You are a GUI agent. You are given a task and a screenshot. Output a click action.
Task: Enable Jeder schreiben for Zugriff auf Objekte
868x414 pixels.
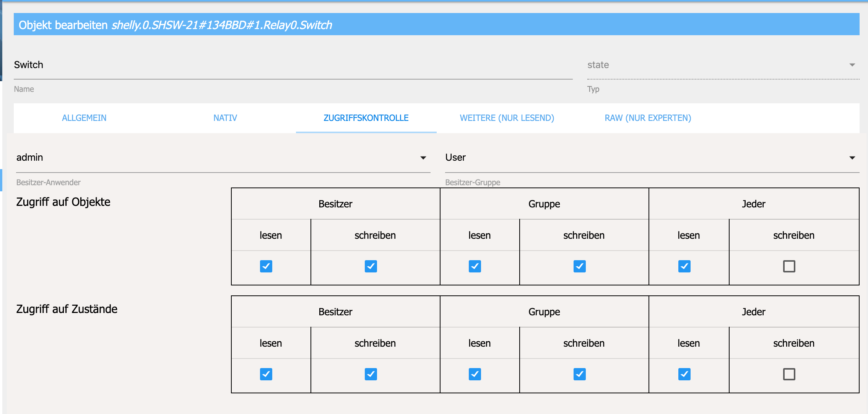tap(789, 266)
